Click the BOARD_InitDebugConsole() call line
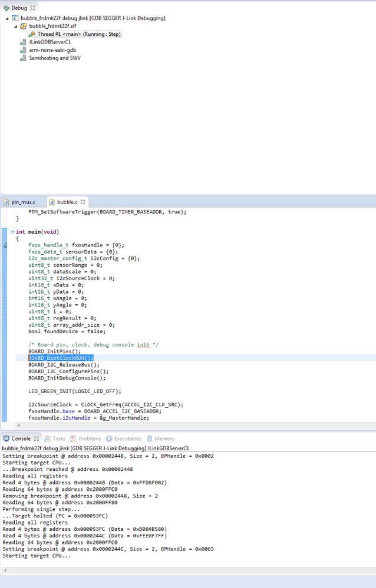The height and width of the screenshot is (588, 376). click(x=67, y=378)
